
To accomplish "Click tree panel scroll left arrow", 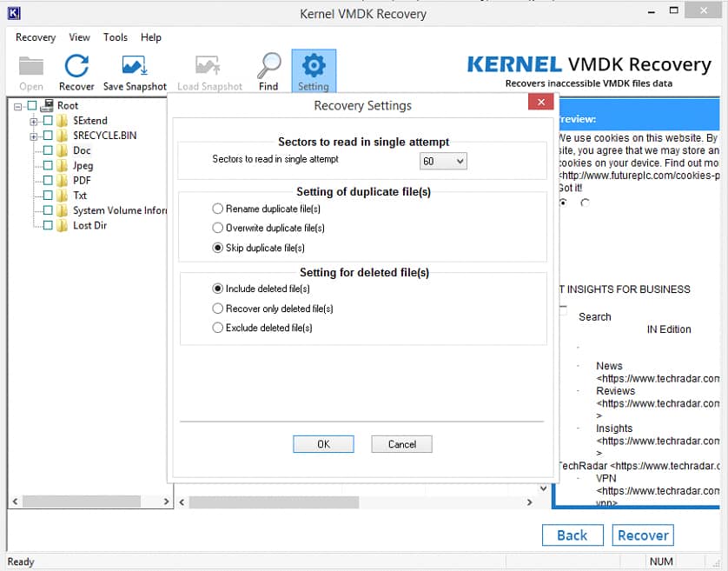I will 16,501.
